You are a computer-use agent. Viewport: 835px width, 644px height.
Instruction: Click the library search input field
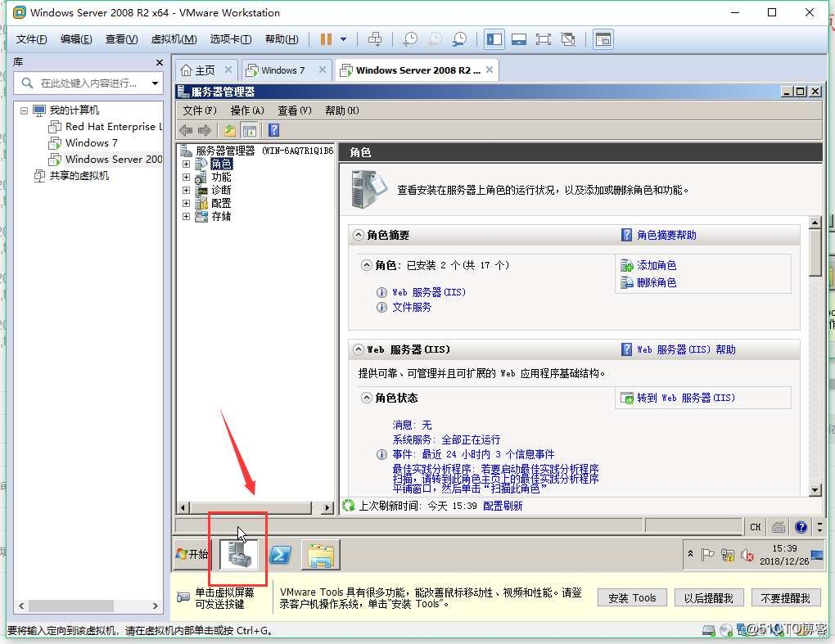[x=88, y=83]
